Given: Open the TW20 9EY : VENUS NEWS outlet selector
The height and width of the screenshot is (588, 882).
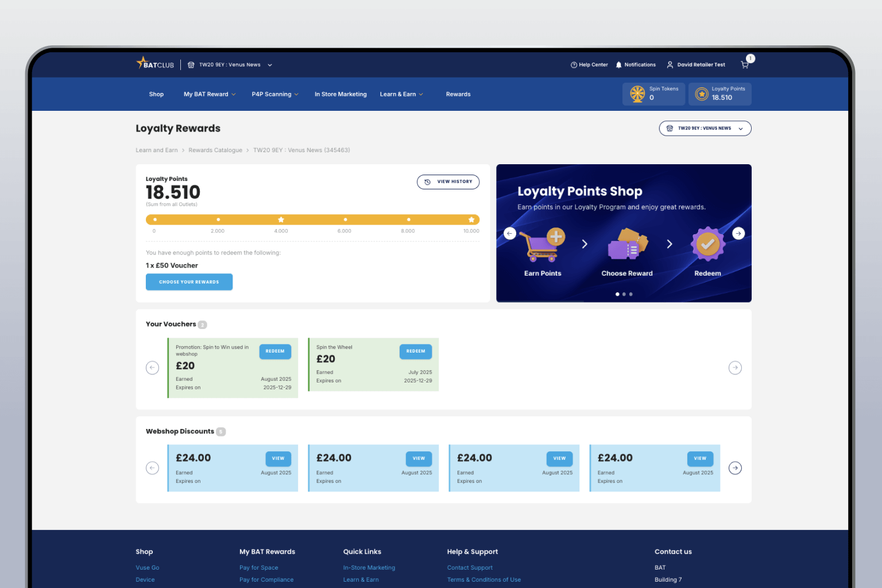Looking at the screenshot, I should coord(705,129).
